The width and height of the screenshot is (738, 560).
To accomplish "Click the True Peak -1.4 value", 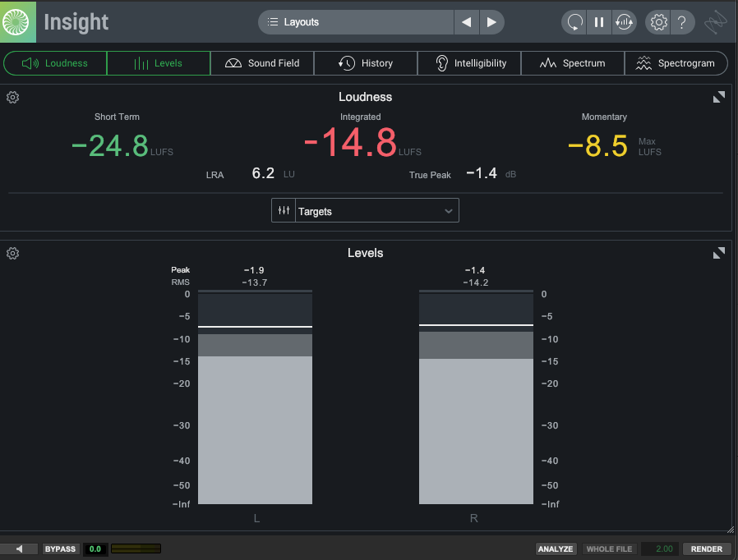I will point(482,173).
